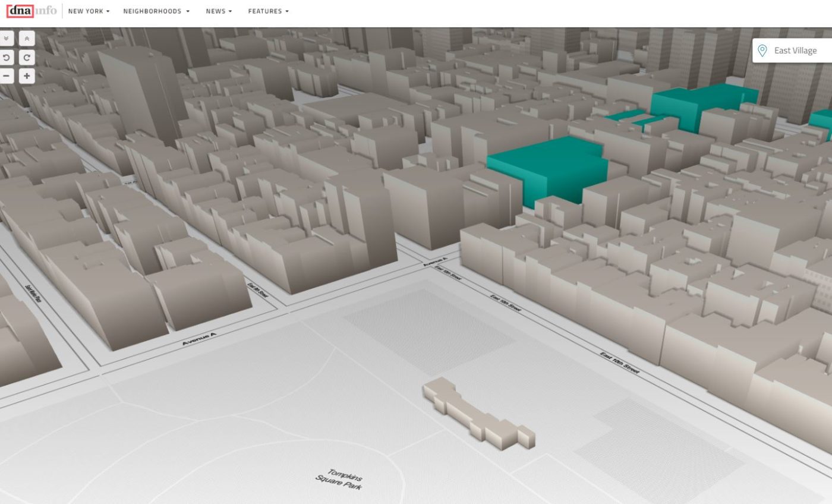Zoom out using the minus map control
The height and width of the screenshot is (504, 832).
click(x=7, y=76)
